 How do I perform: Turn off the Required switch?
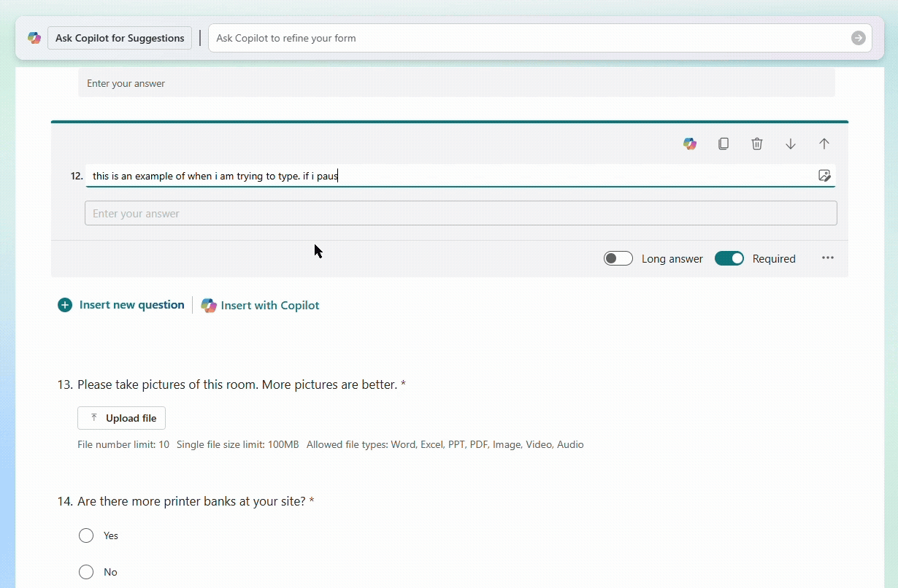pyautogui.click(x=729, y=258)
